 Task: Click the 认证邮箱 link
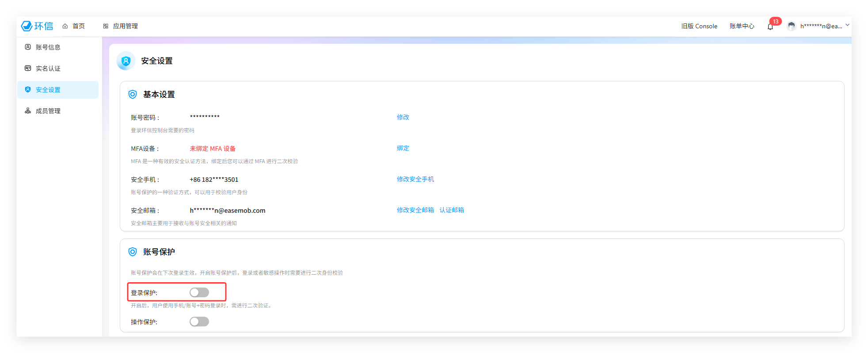coord(452,210)
